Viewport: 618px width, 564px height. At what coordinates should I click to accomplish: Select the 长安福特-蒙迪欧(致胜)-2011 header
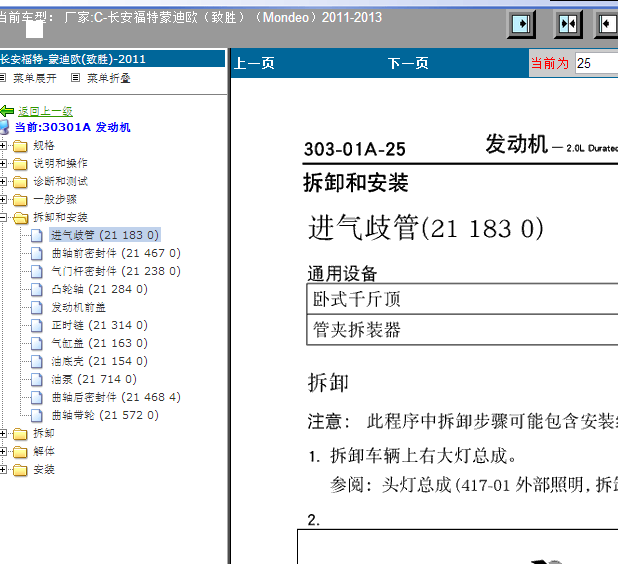[112, 59]
